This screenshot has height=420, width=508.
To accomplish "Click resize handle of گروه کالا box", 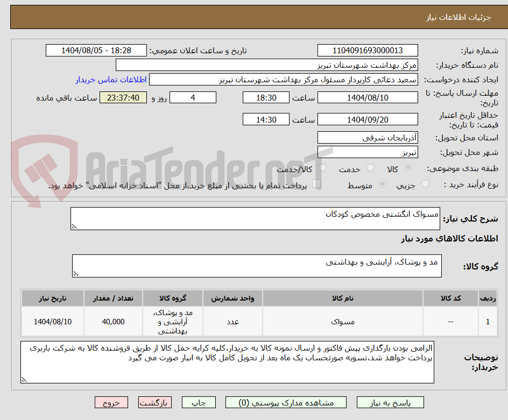I will [75, 274].
